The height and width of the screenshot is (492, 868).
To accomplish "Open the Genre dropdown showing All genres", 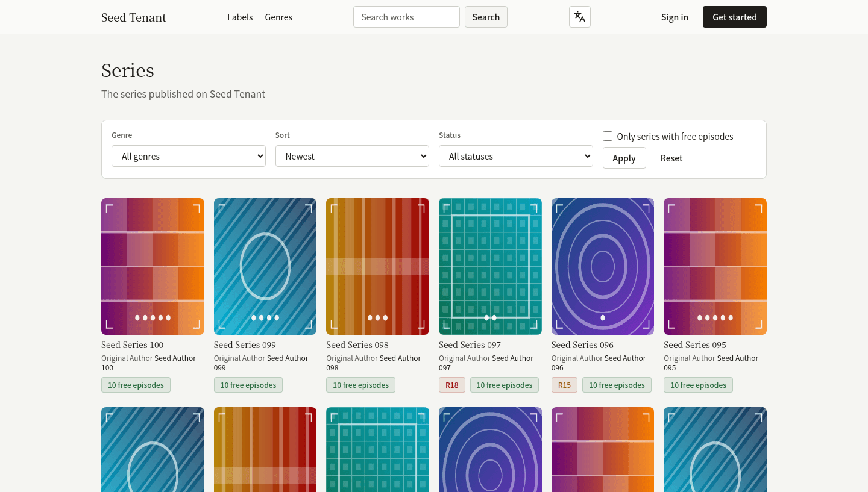I will (x=189, y=156).
